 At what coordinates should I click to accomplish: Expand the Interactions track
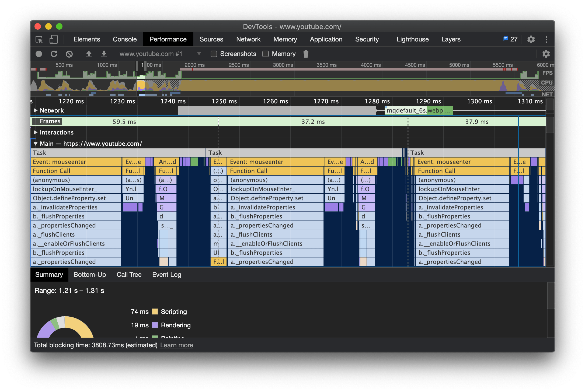[x=36, y=132]
